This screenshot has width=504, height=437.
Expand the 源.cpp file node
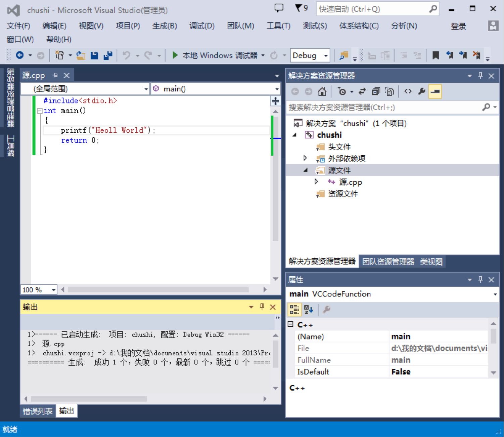click(316, 182)
